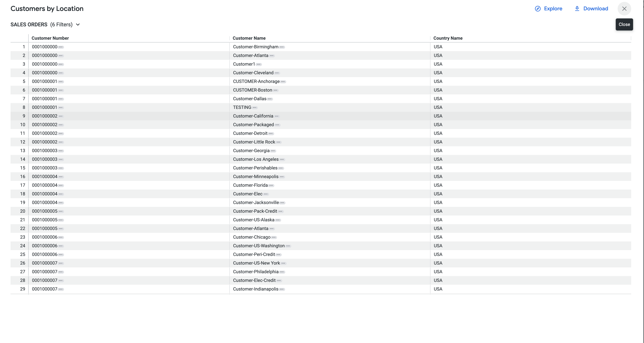The image size is (644, 343).
Task: Click the TESTING customer name cell
Action: (x=242, y=107)
